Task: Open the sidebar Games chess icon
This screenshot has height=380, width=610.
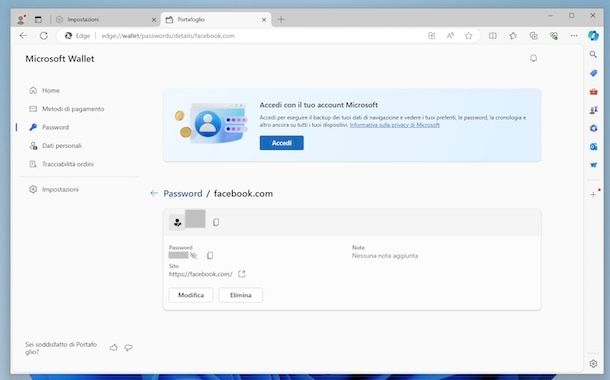Action: (x=593, y=110)
